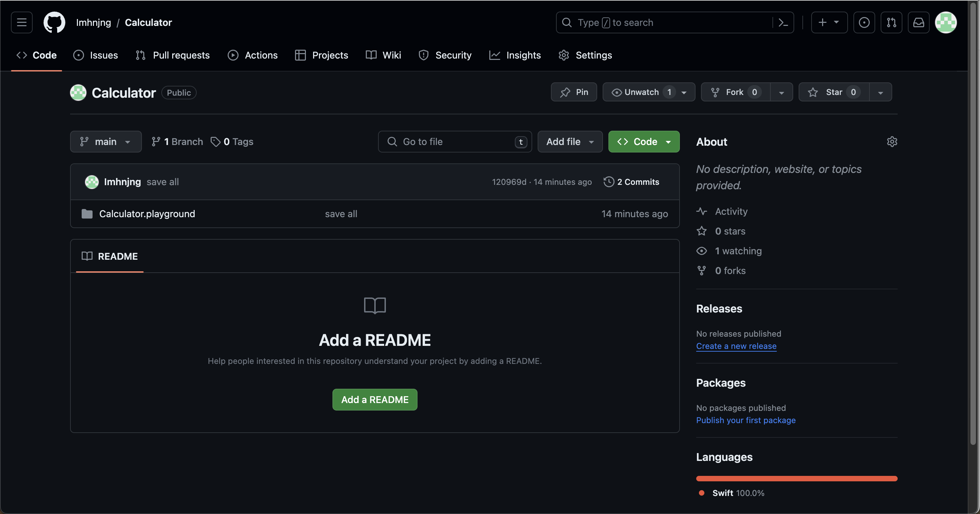View the 0 Tags list
Screen dimensions: 980x514
[x=232, y=142]
